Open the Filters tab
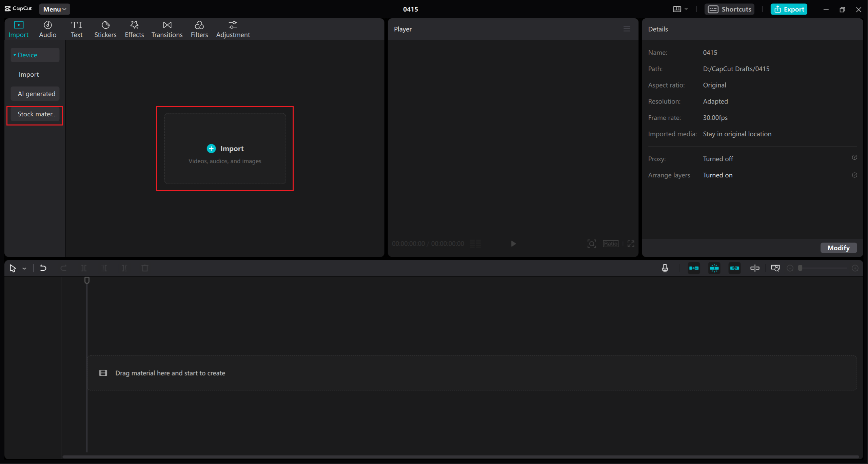This screenshot has width=868, height=464. (x=199, y=29)
